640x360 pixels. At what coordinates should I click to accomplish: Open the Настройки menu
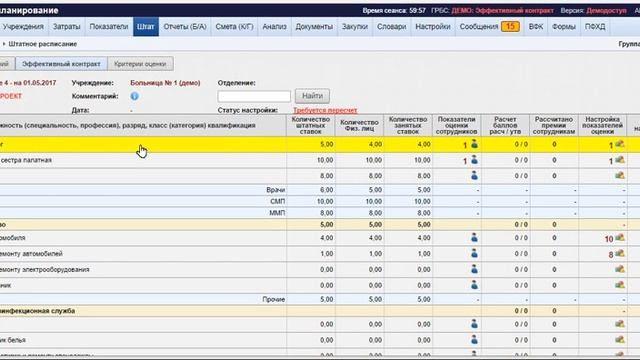coord(433,27)
